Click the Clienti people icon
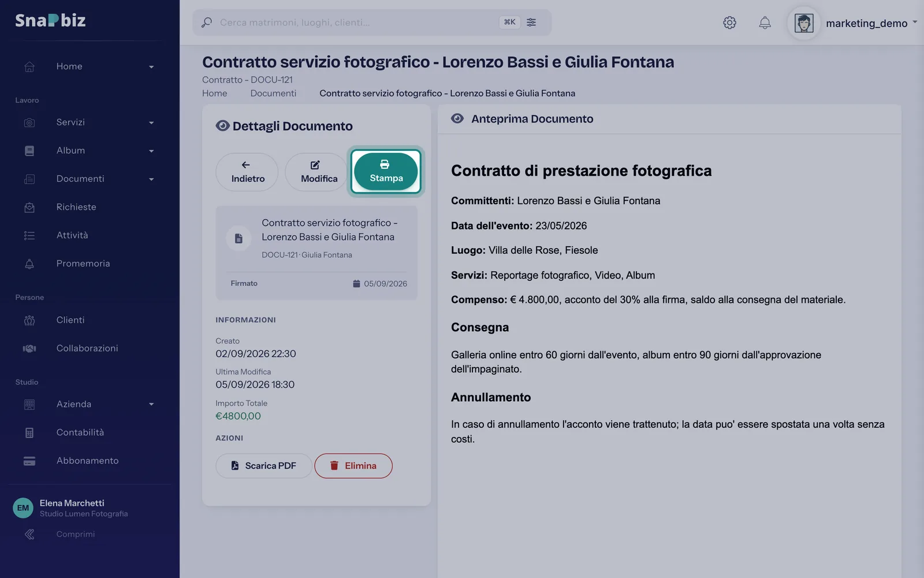The width and height of the screenshot is (924, 578). [x=29, y=320]
